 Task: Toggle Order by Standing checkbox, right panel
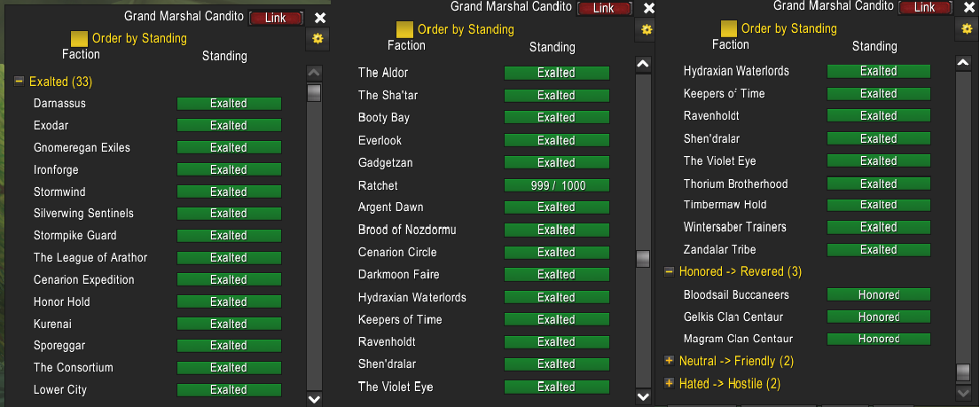pyautogui.click(x=729, y=28)
